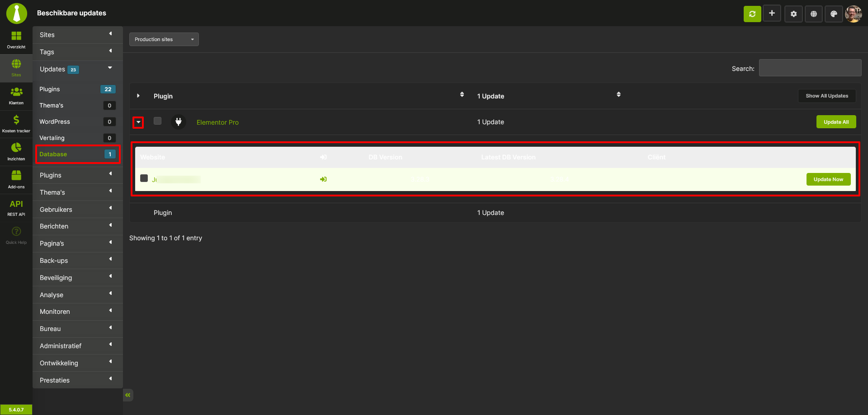Open the Monitoren menu item
The height and width of the screenshot is (415, 868).
point(78,312)
